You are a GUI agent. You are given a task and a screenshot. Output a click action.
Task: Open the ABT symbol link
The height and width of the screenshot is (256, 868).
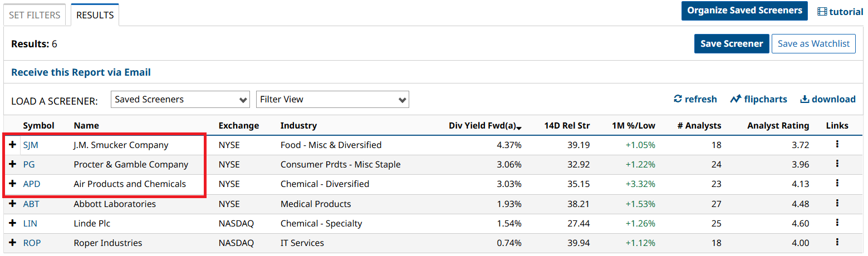click(x=31, y=204)
